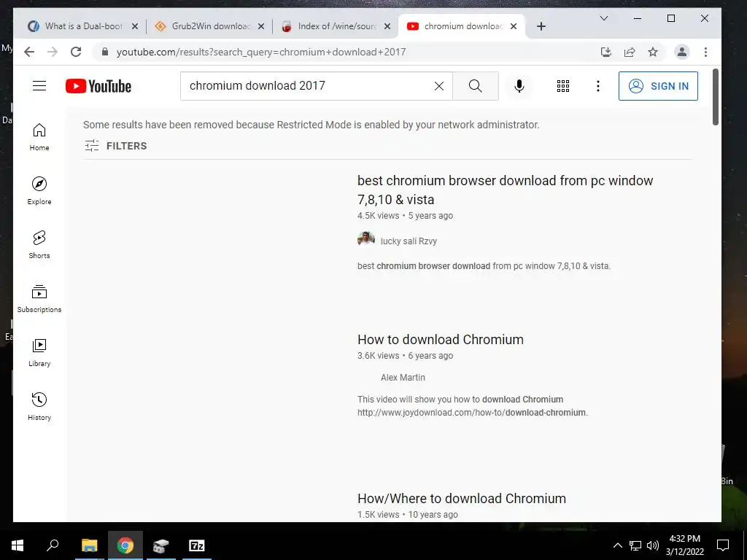Viewport: 747px width, 560px height.
Task: Bookmark this page with the star
Action: 653,52
